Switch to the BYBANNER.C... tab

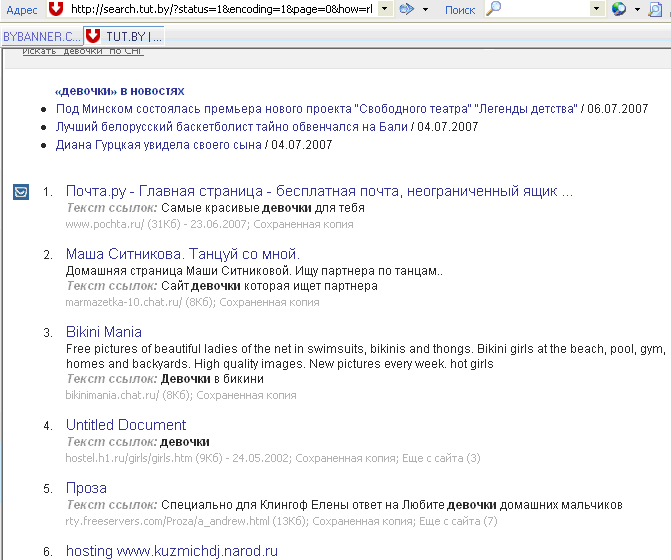click(42, 36)
